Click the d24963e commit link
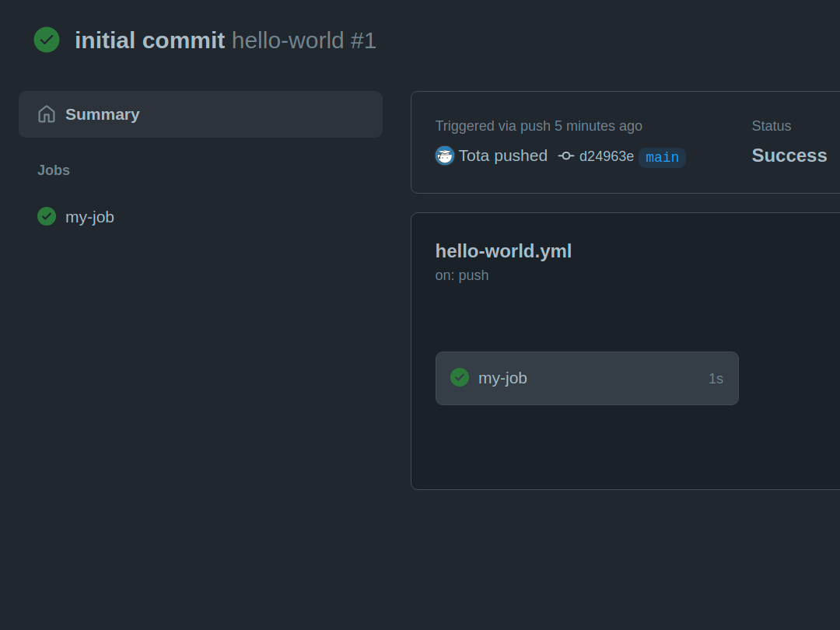Viewport: 840px width, 630px height. [x=605, y=156]
